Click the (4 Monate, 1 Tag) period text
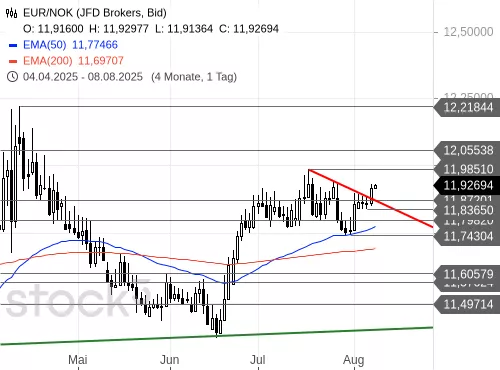Image resolution: width=500 pixels, height=370 pixels. pos(194,77)
